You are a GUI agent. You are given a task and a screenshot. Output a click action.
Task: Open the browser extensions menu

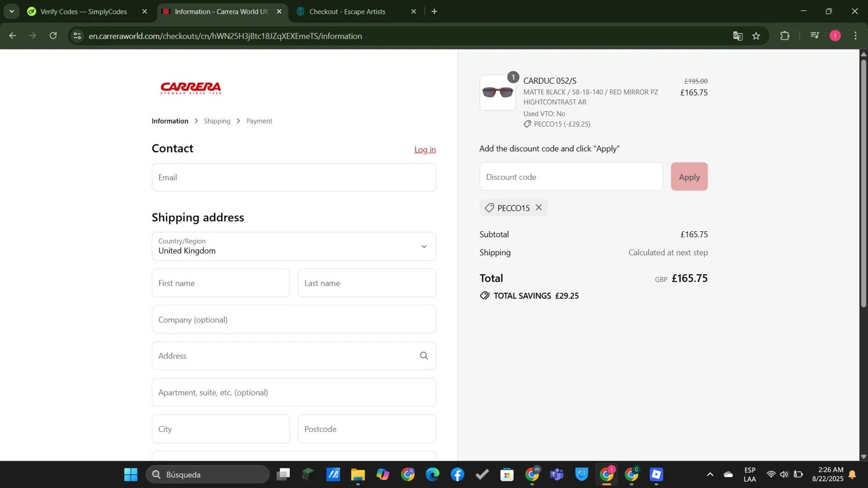click(x=785, y=36)
